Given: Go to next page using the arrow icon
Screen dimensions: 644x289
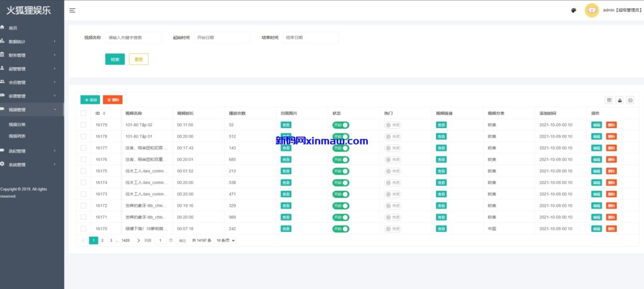Looking at the screenshot, I should (138, 241).
